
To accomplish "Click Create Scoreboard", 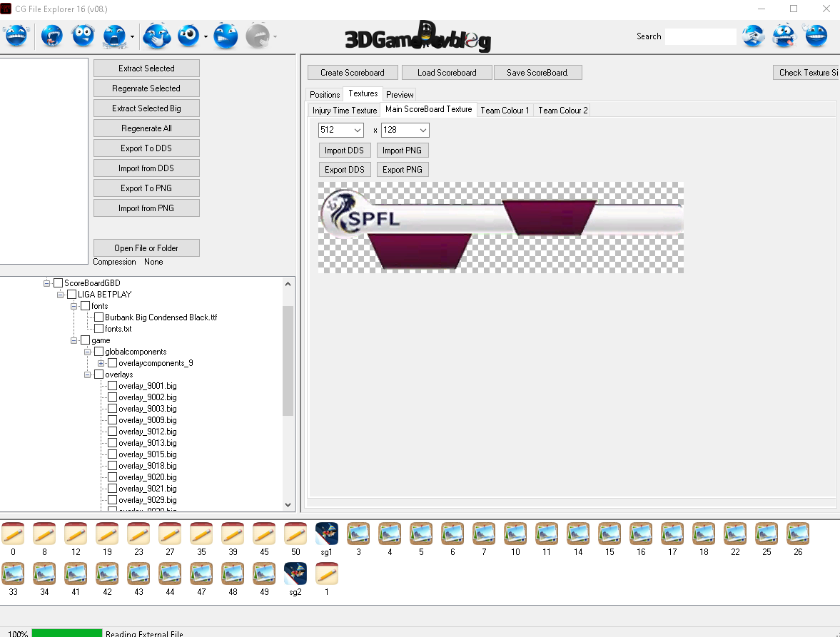I will (353, 72).
